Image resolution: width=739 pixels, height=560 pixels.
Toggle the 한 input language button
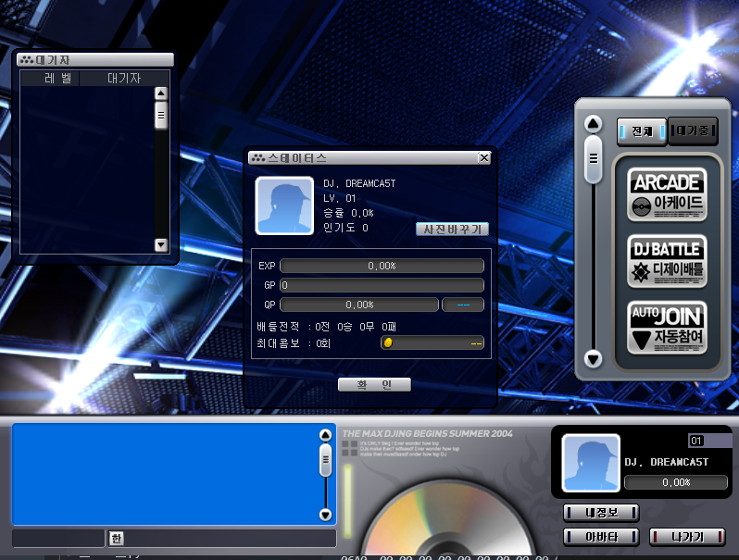[117, 538]
